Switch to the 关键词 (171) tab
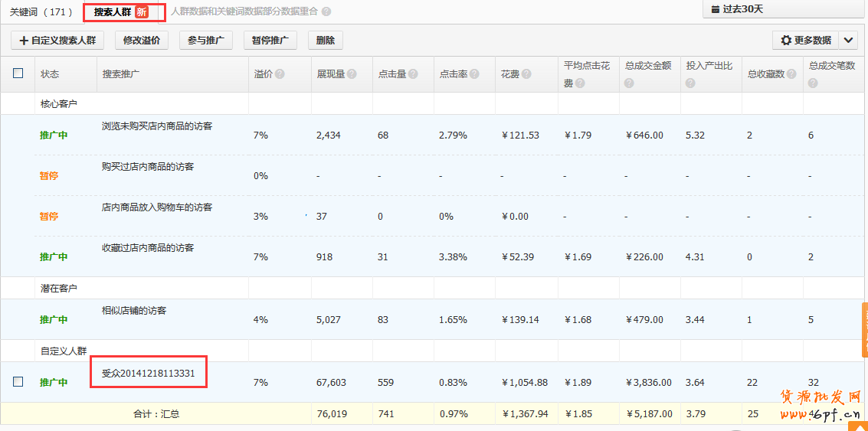This screenshot has height=431, width=868. point(41,12)
